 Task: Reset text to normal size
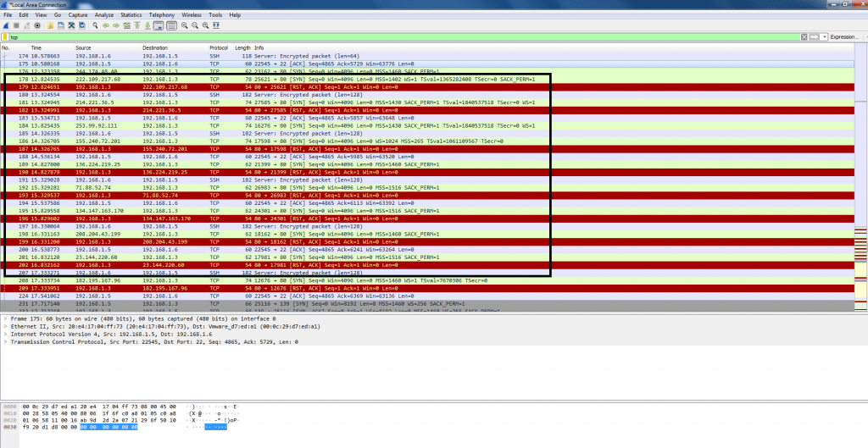point(205,25)
